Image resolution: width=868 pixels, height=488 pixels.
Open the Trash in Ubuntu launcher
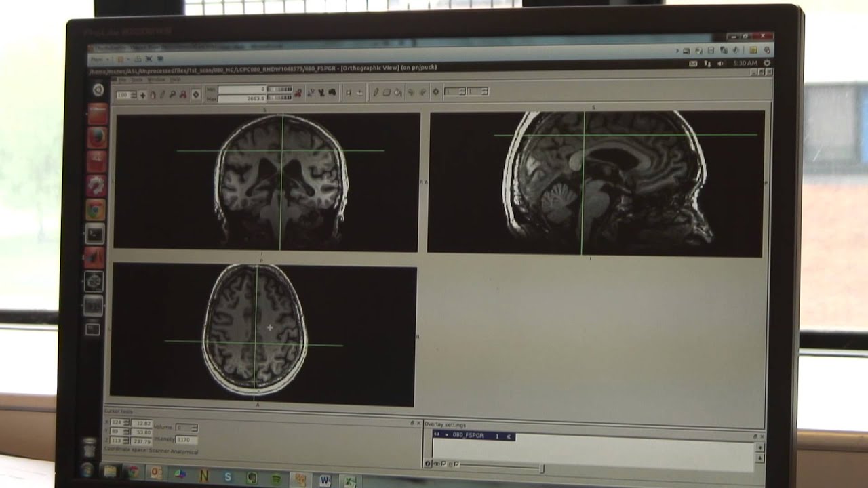pyautogui.click(x=90, y=447)
